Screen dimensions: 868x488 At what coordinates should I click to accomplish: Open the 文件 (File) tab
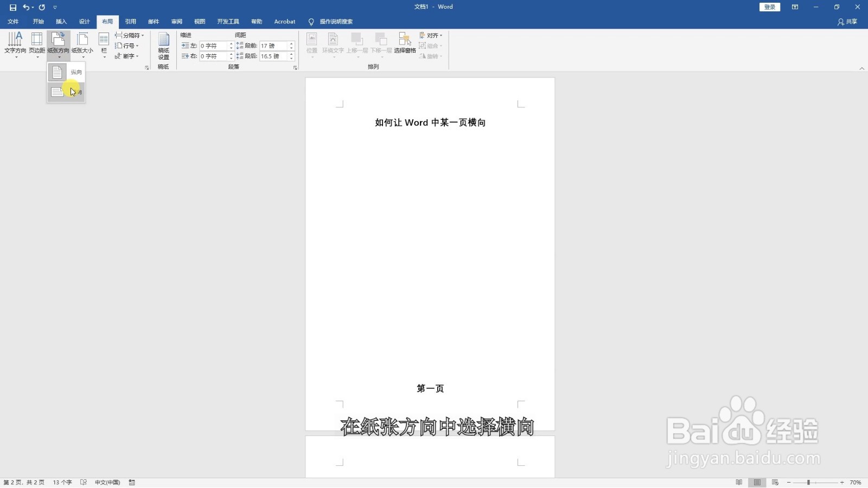click(x=13, y=22)
